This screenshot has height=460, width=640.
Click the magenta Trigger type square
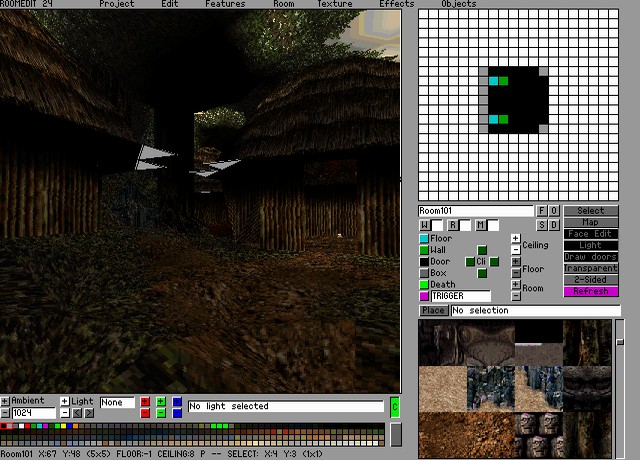pyautogui.click(x=424, y=297)
